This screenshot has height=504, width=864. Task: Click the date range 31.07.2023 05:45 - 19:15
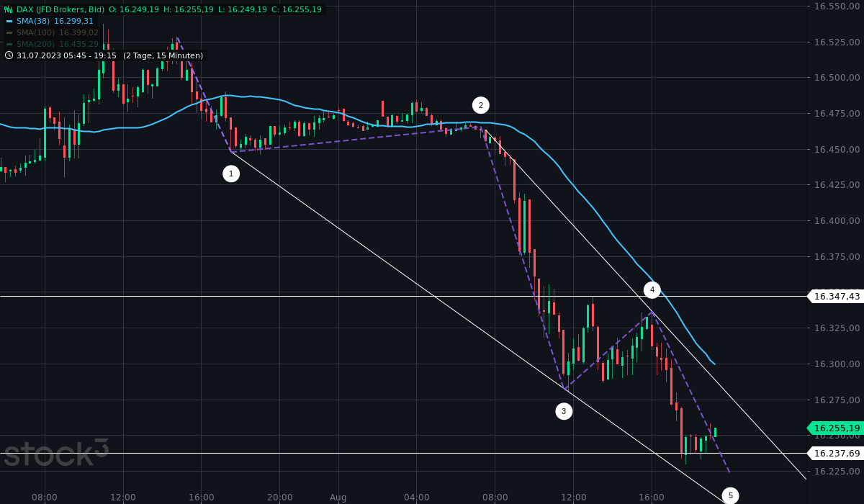click(x=67, y=55)
